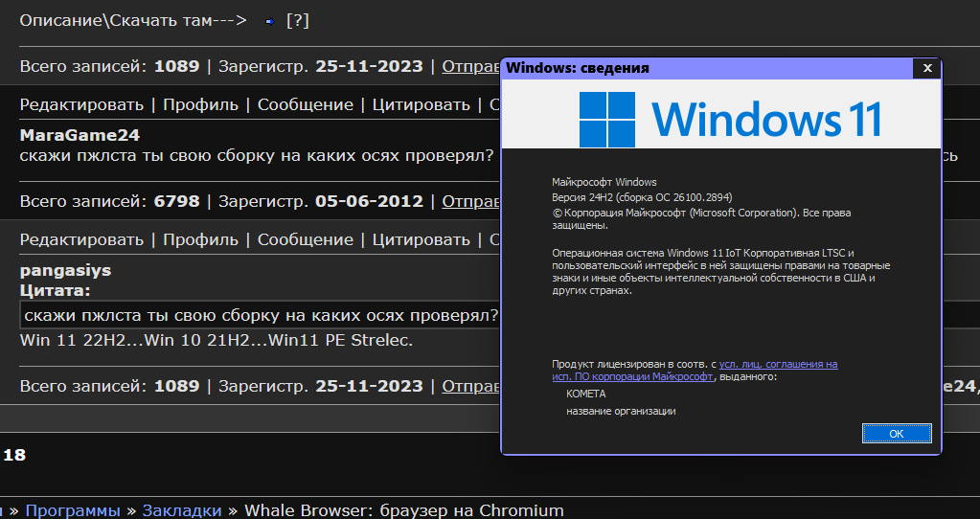This screenshot has height=519, width=980.
Task: Select page number 18
Action: pos(14,455)
